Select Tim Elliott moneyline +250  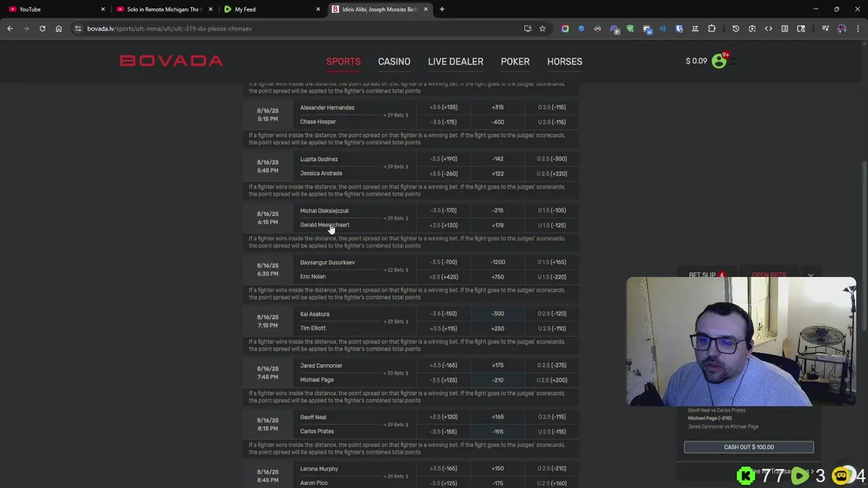click(498, 329)
